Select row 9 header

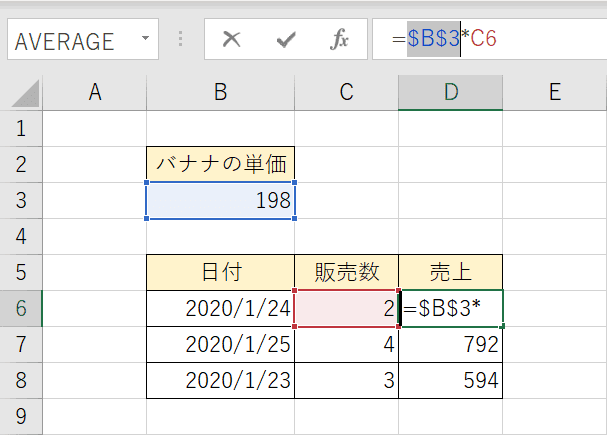pos(21,416)
